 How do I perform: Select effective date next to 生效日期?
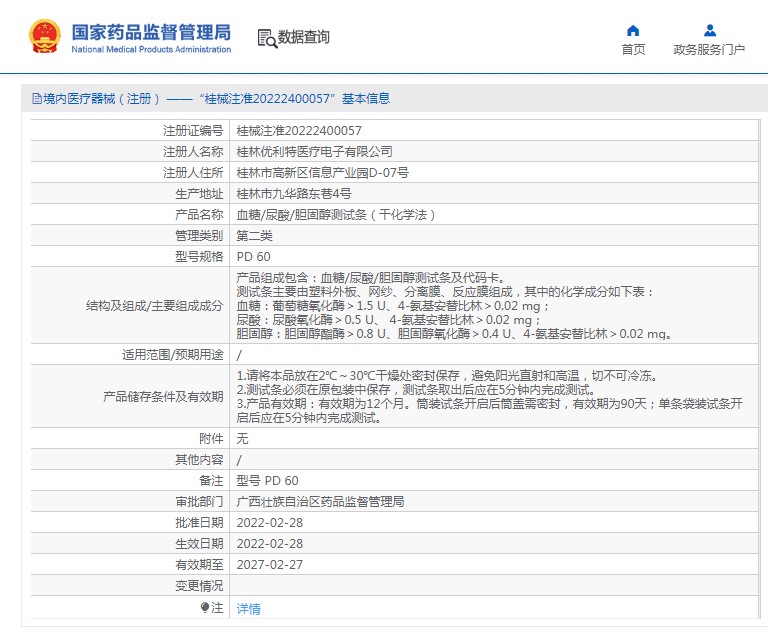pos(270,544)
